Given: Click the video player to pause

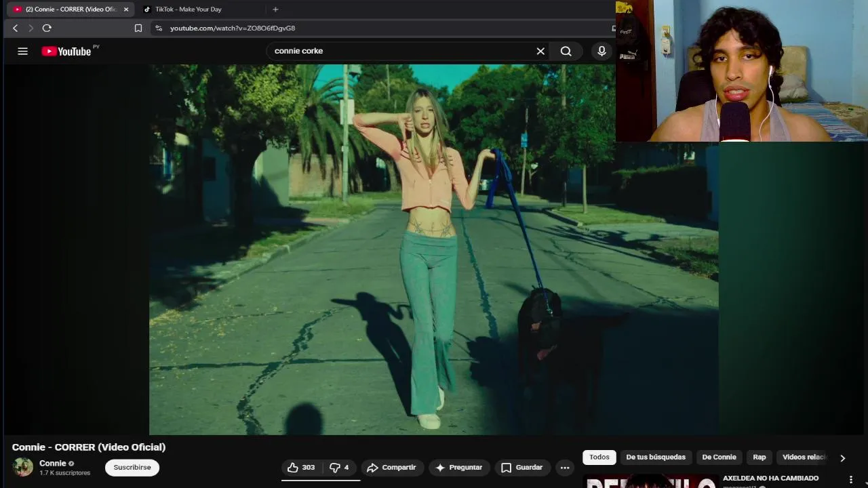Looking at the screenshot, I should click(434, 249).
